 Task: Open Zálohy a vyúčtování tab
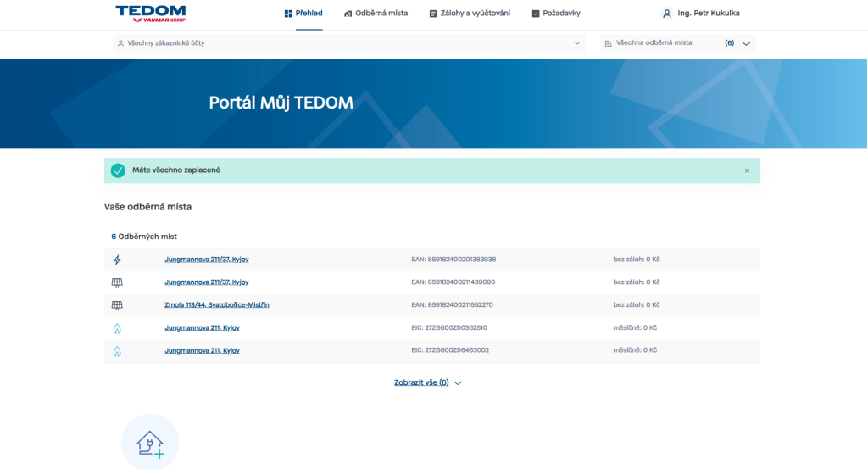[470, 14]
